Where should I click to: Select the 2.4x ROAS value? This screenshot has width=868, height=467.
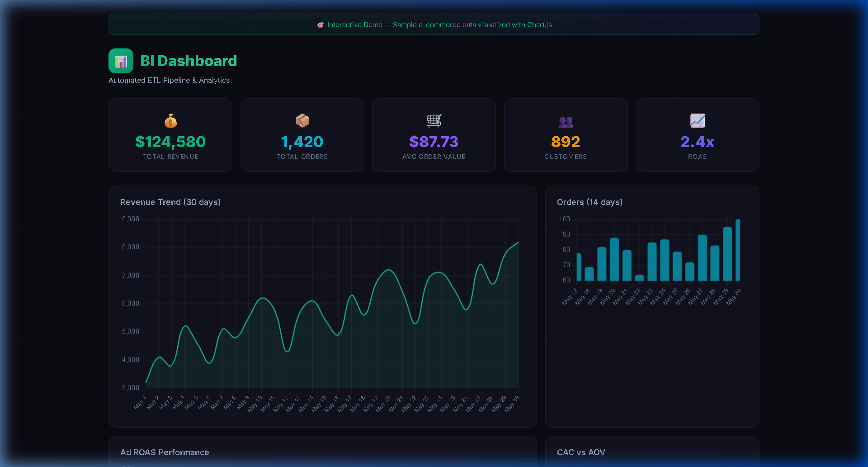pos(697,142)
